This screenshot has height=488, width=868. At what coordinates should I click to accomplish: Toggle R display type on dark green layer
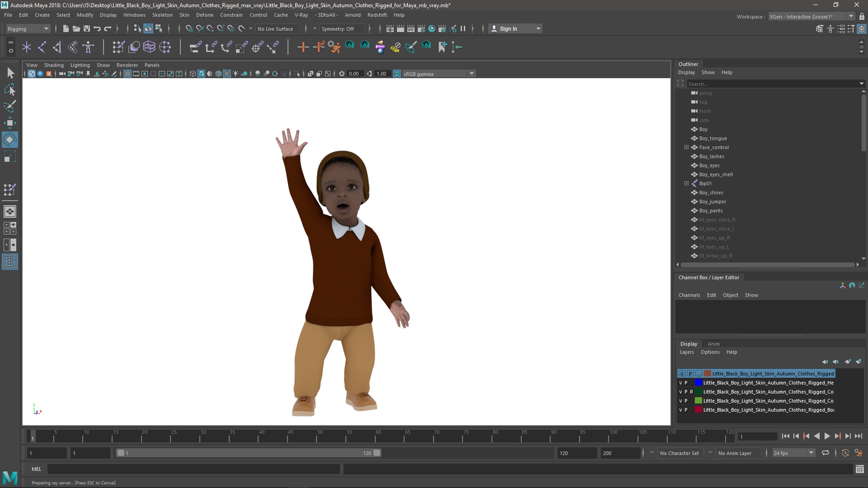pos(691,392)
